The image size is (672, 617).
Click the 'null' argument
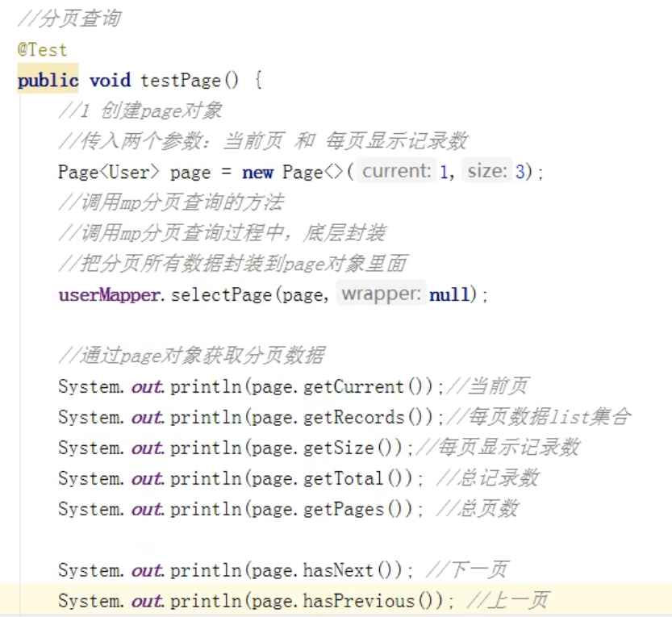click(x=449, y=295)
